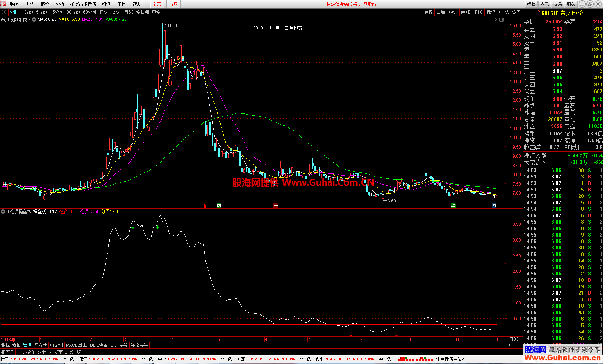603x364 pixels.
Task: Open the 分析 menu
Action: (x=60, y=4)
